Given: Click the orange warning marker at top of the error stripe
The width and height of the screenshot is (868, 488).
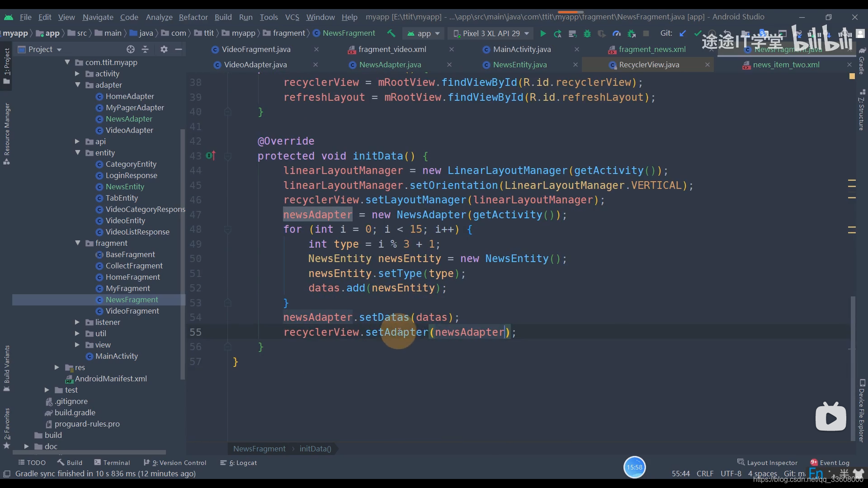Looking at the screenshot, I should 852,76.
